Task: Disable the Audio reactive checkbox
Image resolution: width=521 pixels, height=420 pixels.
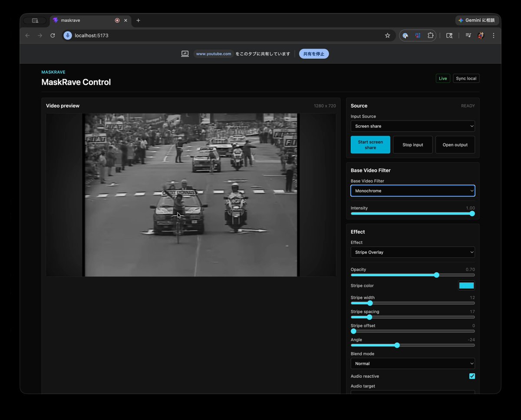Action: point(472,376)
